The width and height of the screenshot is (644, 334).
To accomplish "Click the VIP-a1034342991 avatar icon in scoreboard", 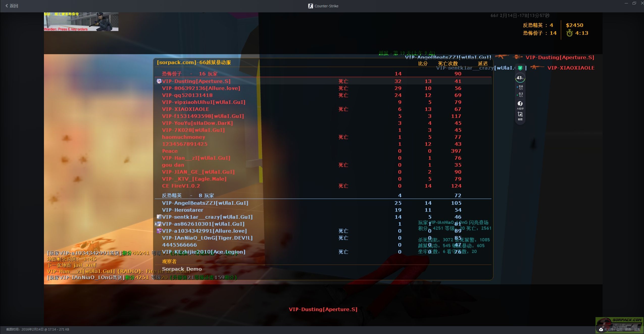I will click(159, 231).
